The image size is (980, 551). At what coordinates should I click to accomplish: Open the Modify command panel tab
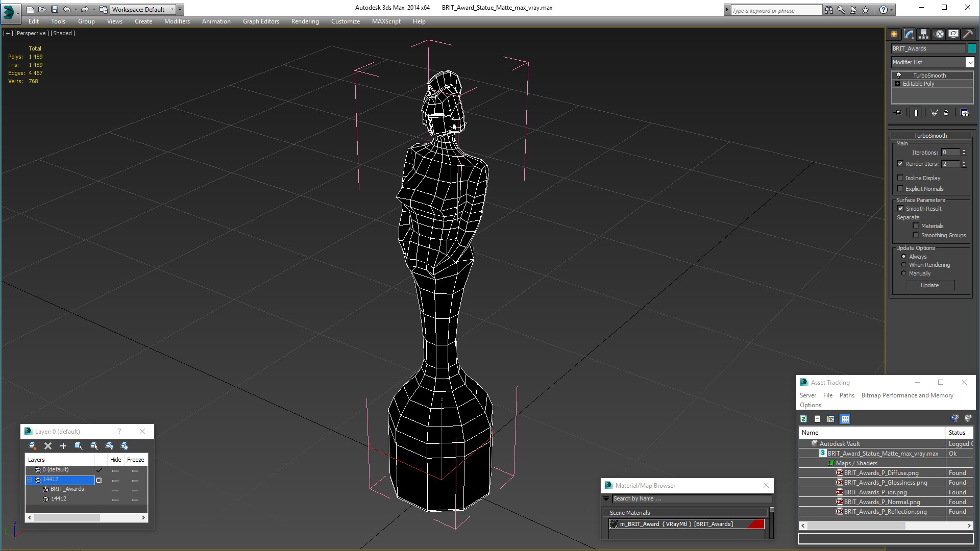(x=909, y=34)
